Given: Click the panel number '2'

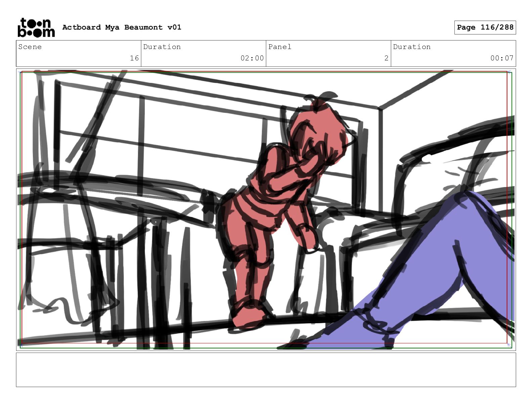Looking at the screenshot, I should (x=386, y=58).
